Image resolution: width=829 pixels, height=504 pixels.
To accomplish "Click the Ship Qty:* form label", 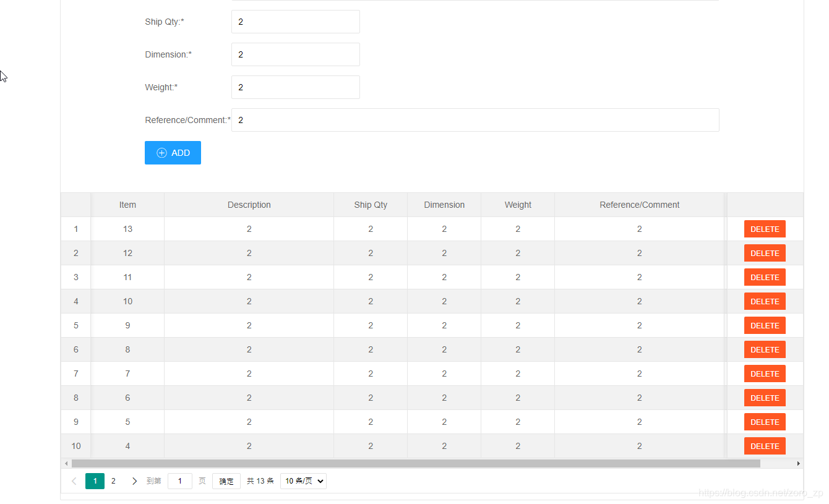I will 165,22.
